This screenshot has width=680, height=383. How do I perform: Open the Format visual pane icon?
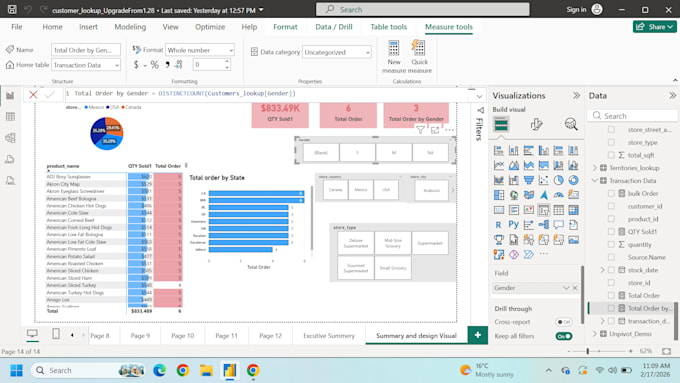[536, 124]
